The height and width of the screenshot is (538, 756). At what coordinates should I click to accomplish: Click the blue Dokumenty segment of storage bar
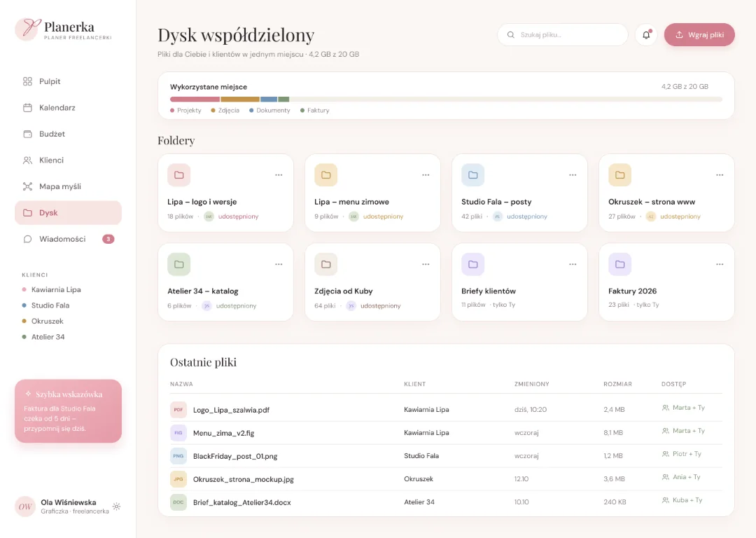pyautogui.click(x=269, y=99)
